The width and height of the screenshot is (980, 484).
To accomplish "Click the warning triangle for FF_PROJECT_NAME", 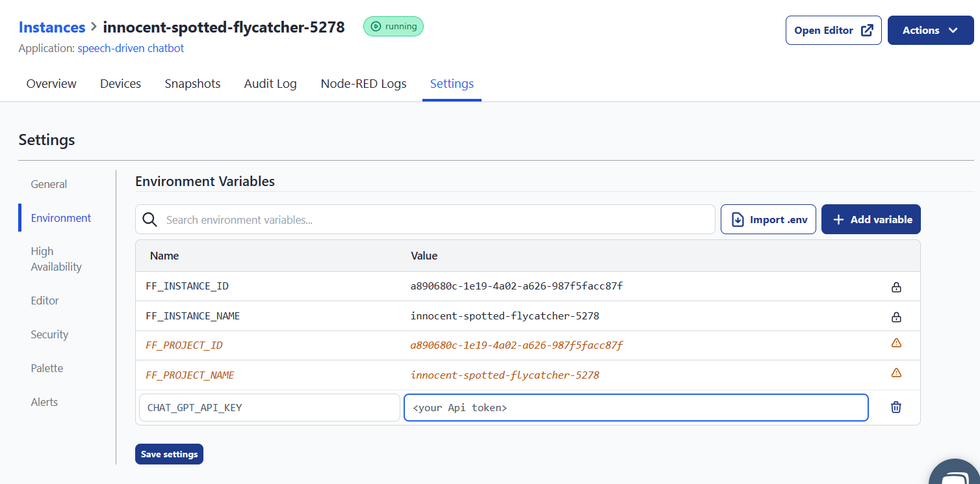I will 896,372.
